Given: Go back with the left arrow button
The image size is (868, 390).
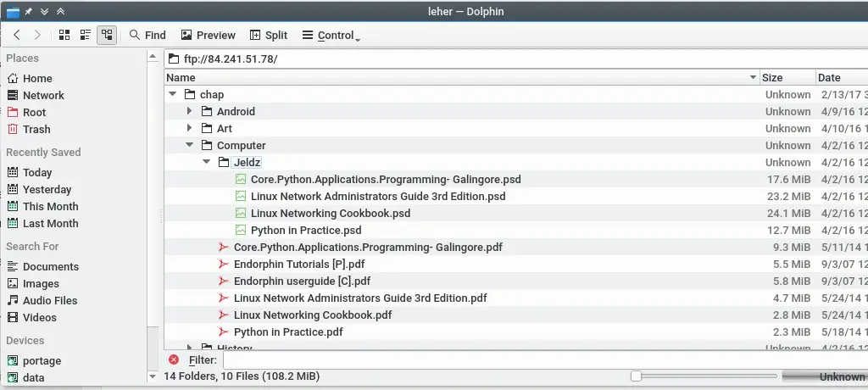Looking at the screenshot, I should click(x=17, y=35).
